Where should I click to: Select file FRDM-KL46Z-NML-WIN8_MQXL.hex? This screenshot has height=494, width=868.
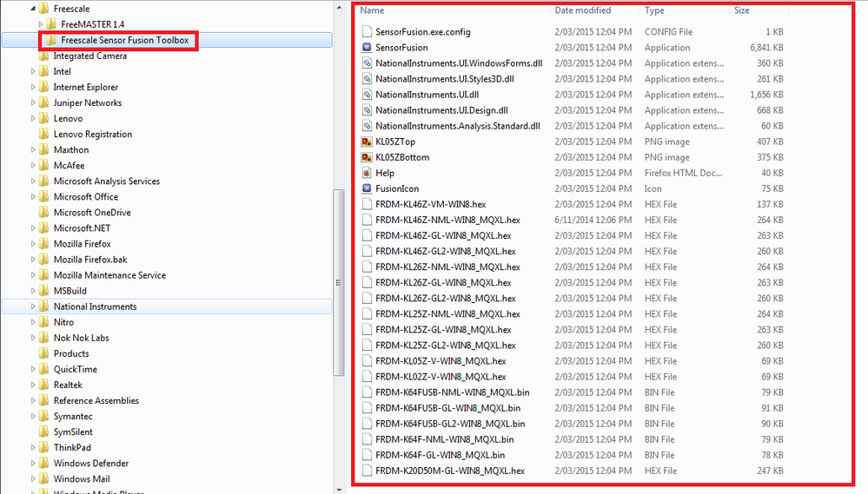coord(447,221)
